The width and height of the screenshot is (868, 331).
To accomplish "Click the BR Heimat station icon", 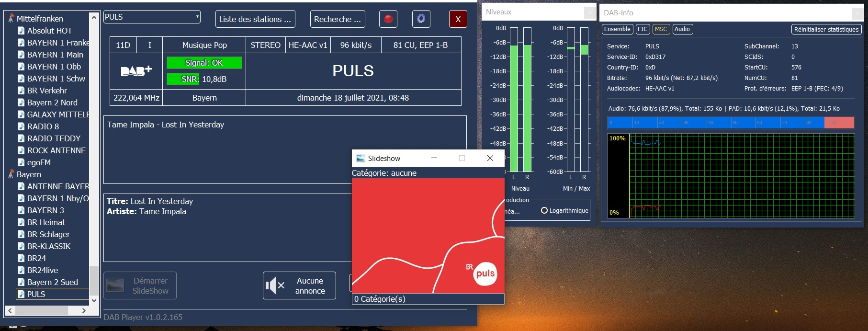I will click(x=21, y=222).
